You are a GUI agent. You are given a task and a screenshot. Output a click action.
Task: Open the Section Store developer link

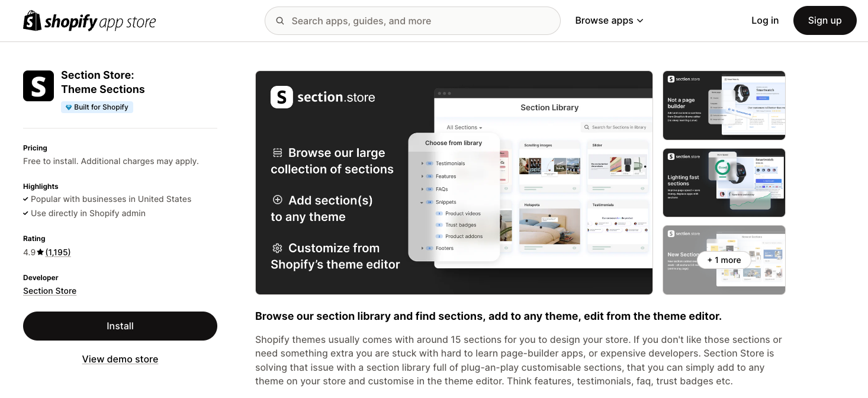50,291
